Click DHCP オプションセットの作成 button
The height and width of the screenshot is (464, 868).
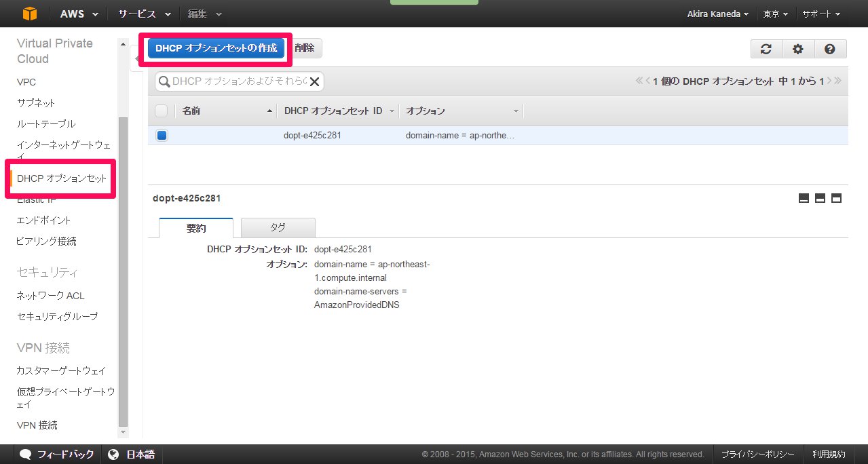click(216, 48)
